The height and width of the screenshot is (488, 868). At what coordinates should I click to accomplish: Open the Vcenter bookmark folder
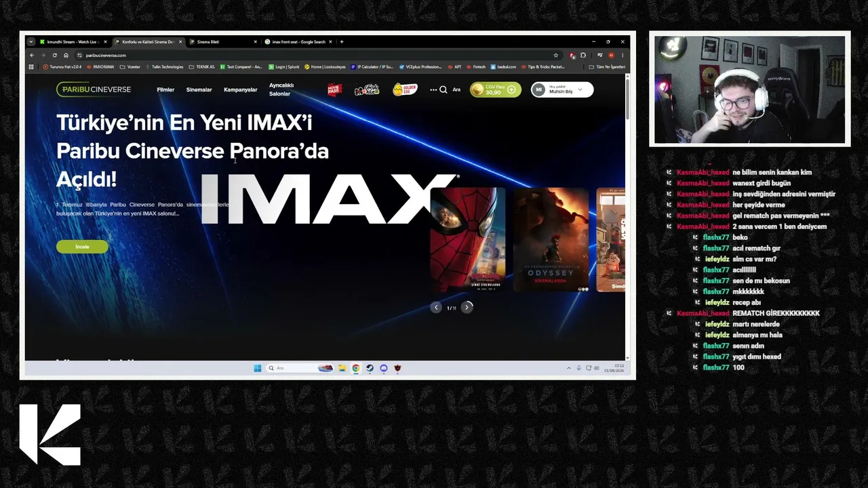click(130, 67)
